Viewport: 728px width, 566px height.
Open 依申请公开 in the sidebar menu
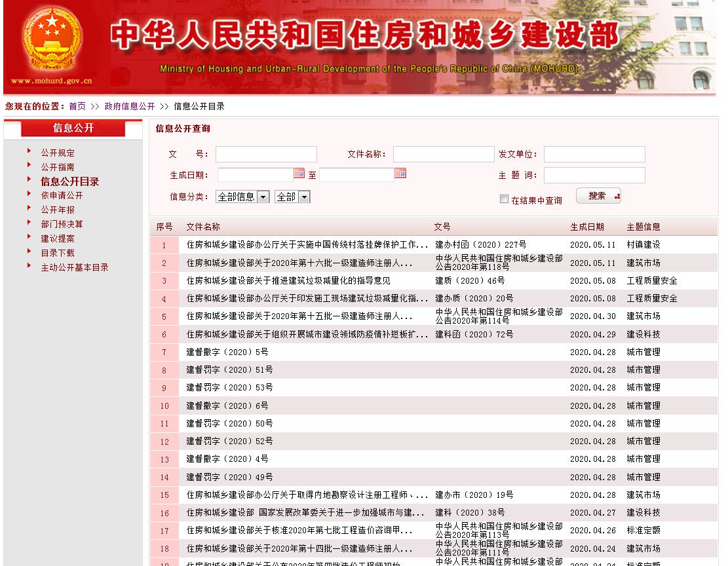tap(62, 195)
